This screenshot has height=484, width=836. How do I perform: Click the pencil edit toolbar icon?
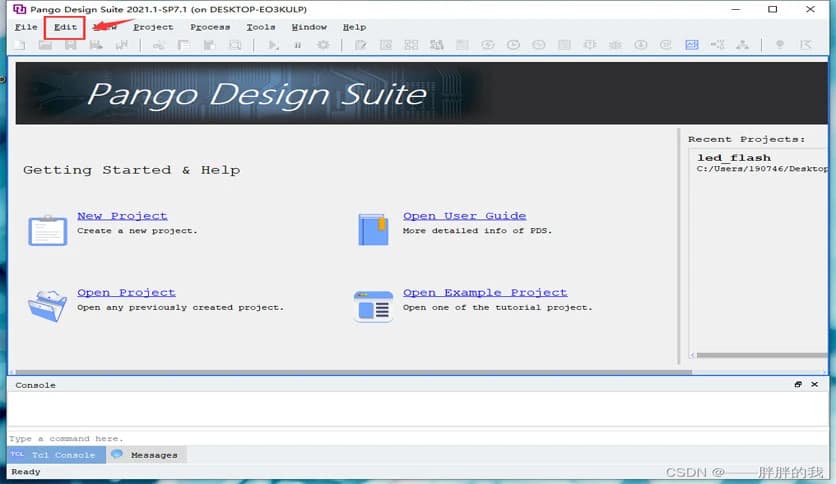pos(361,45)
